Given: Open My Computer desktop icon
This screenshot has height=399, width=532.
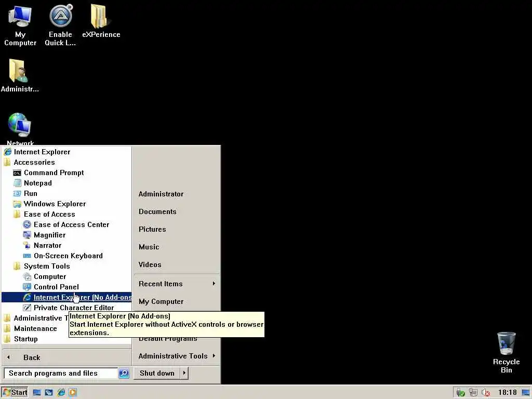Looking at the screenshot, I should pos(20,25).
